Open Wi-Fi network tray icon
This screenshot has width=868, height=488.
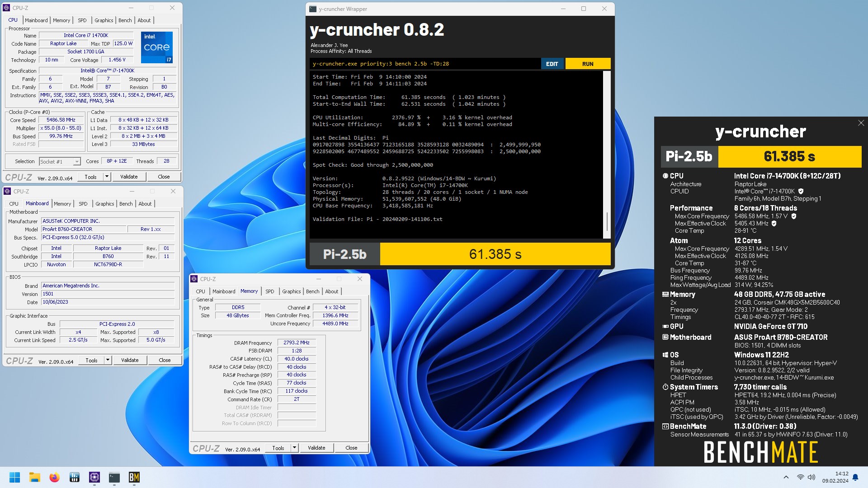(x=800, y=477)
